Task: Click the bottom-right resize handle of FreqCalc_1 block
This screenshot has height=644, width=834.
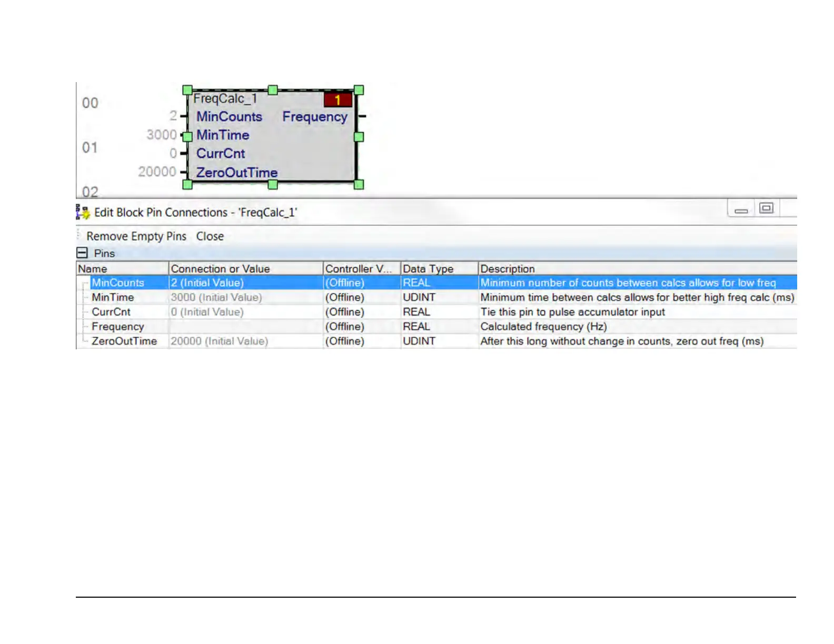Action: pos(359,184)
